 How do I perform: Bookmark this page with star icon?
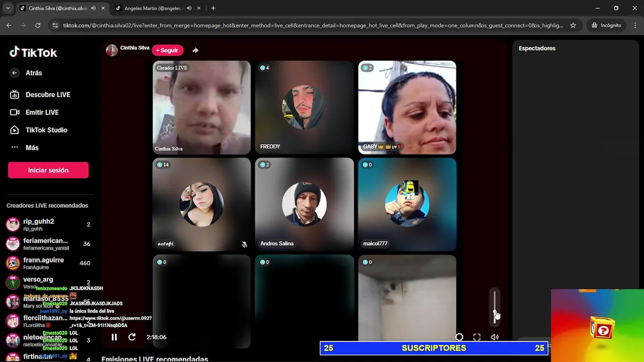point(573,25)
